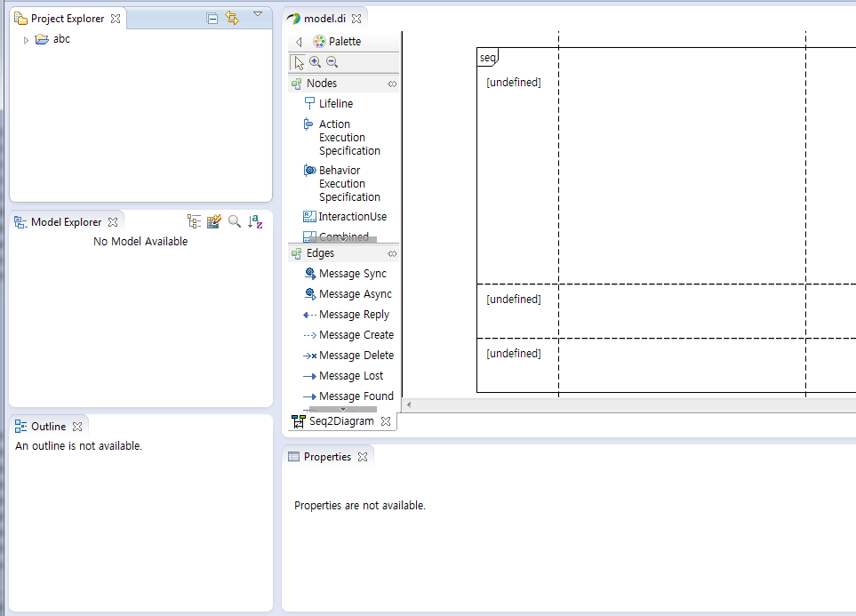The image size is (856, 616).
Task: Select the Message Lost edge tool
Action: pos(346,375)
